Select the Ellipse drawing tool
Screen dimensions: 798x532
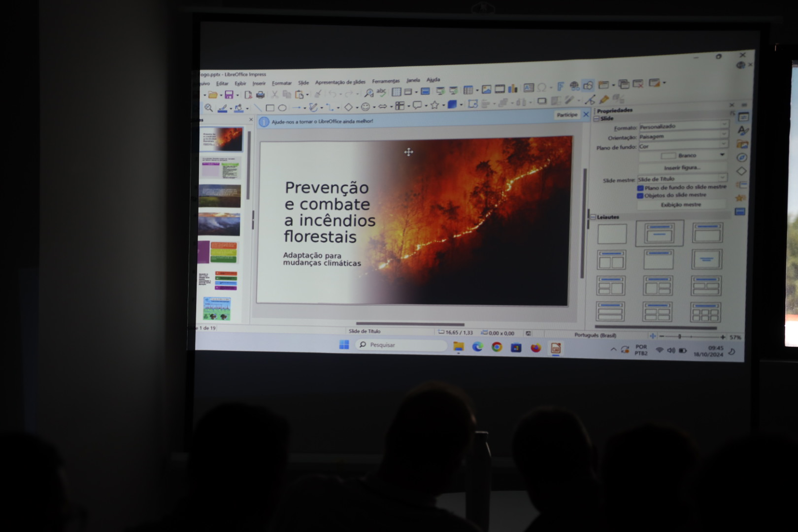pos(282,108)
